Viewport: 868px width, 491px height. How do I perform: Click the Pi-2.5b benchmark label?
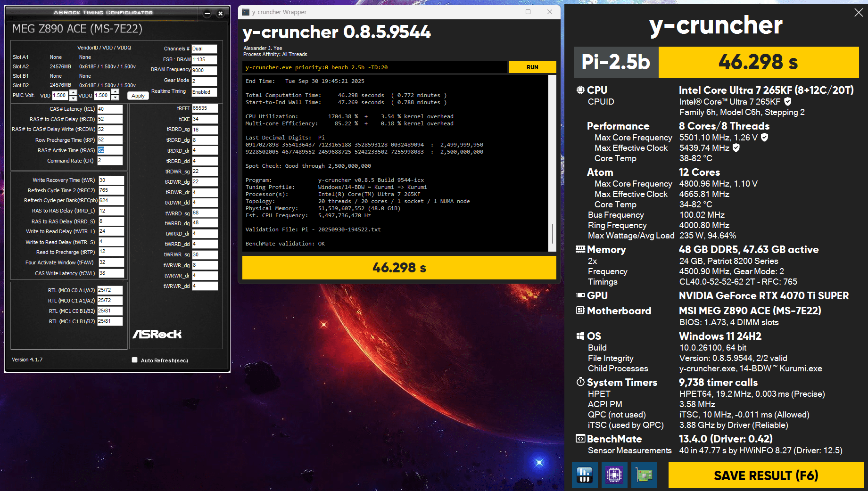(x=616, y=62)
